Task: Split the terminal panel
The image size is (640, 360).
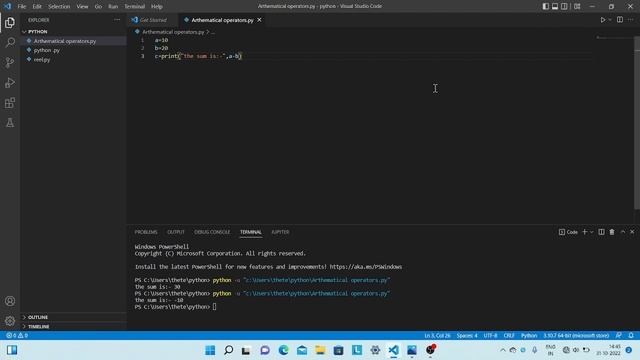Action: click(601, 232)
